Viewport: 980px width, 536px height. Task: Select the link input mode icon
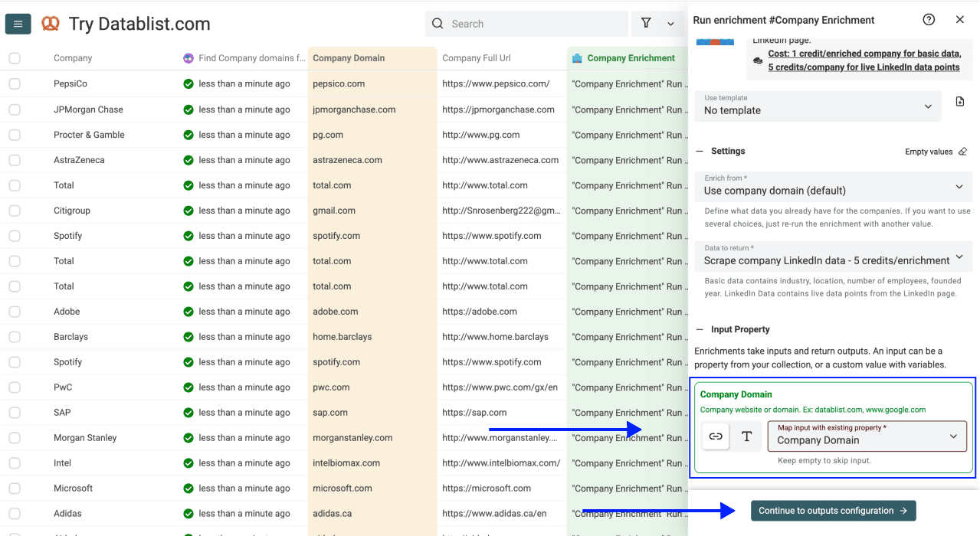[715, 436]
